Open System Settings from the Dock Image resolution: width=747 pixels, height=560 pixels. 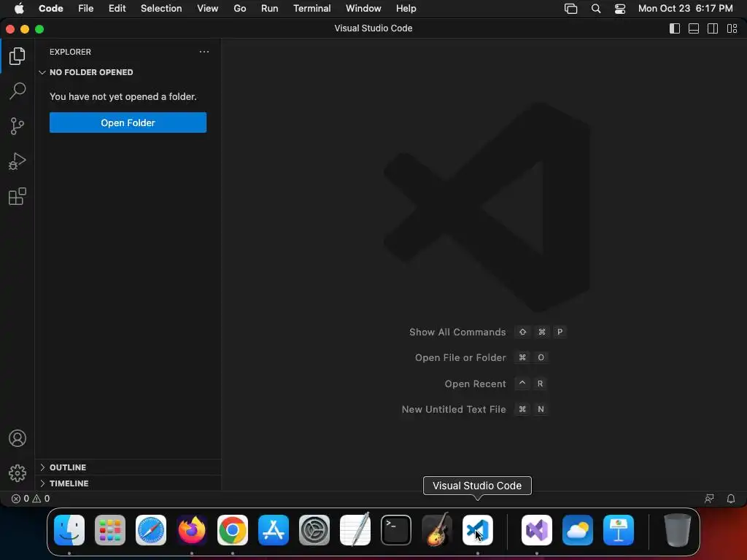[x=314, y=530]
